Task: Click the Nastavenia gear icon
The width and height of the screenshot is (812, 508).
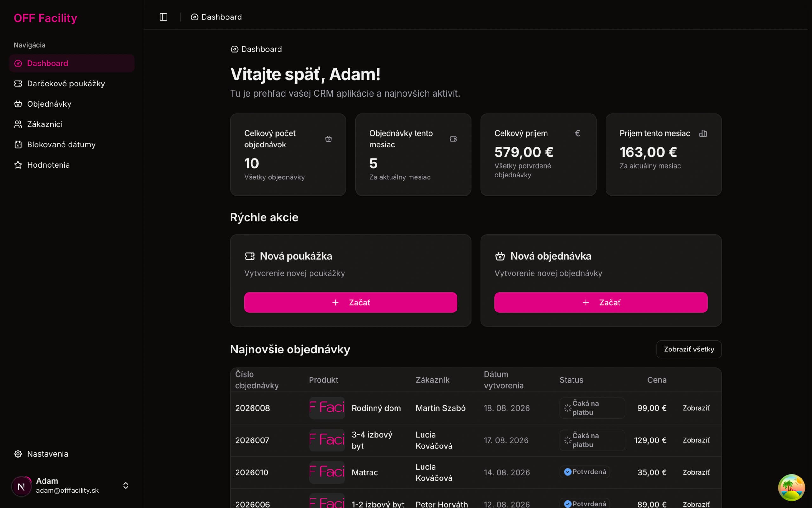Action: coord(18,454)
